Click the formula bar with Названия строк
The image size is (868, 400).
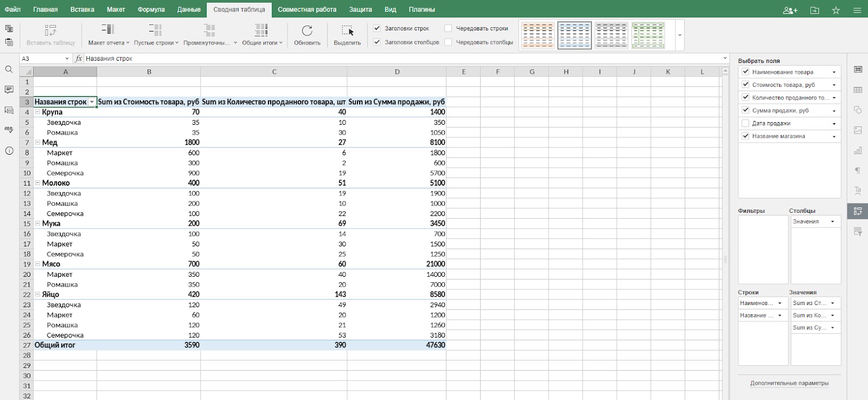(401, 59)
